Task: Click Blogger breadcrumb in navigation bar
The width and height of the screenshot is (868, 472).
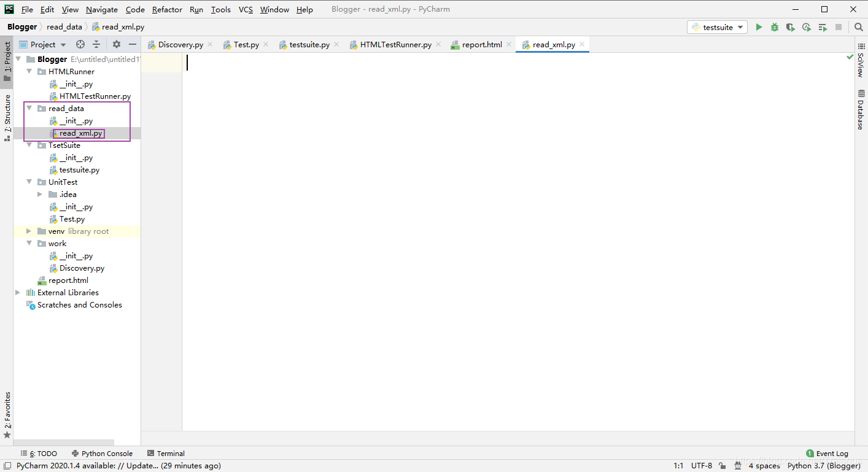Action: click(22, 27)
